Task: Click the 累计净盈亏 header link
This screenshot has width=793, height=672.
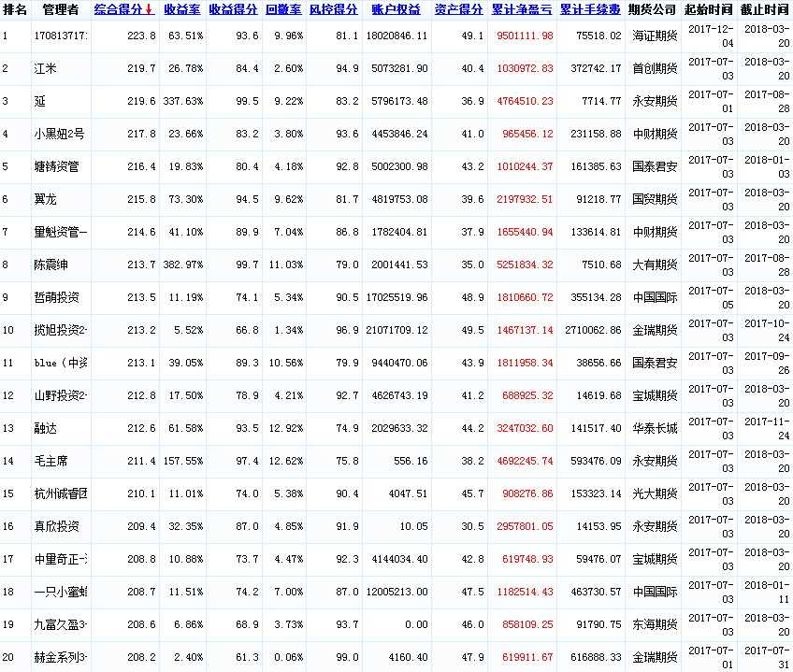Action: click(522, 9)
